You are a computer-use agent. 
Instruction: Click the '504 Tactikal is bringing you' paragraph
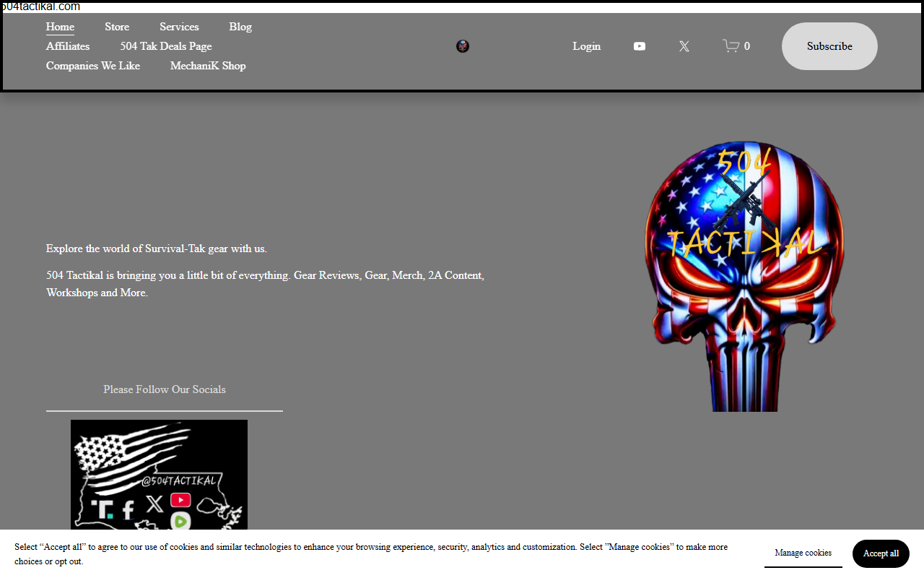265,284
